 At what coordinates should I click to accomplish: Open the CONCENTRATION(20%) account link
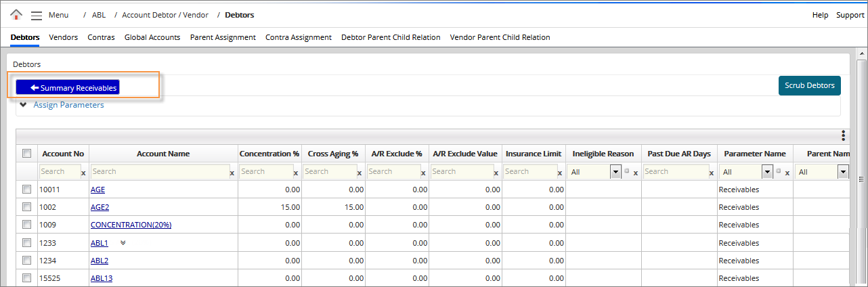click(x=131, y=225)
